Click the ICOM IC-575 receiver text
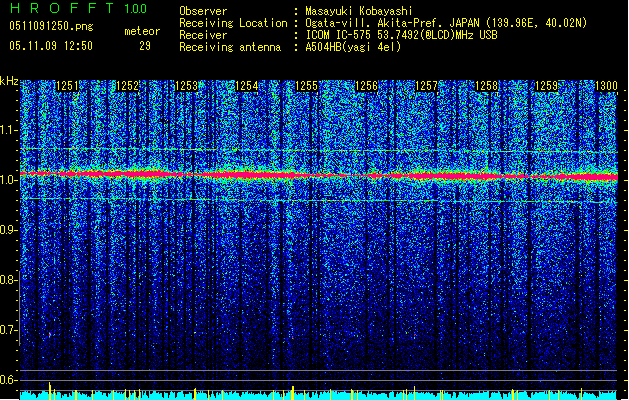Image resolution: width=629 pixels, height=400 pixels. coord(402,35)
